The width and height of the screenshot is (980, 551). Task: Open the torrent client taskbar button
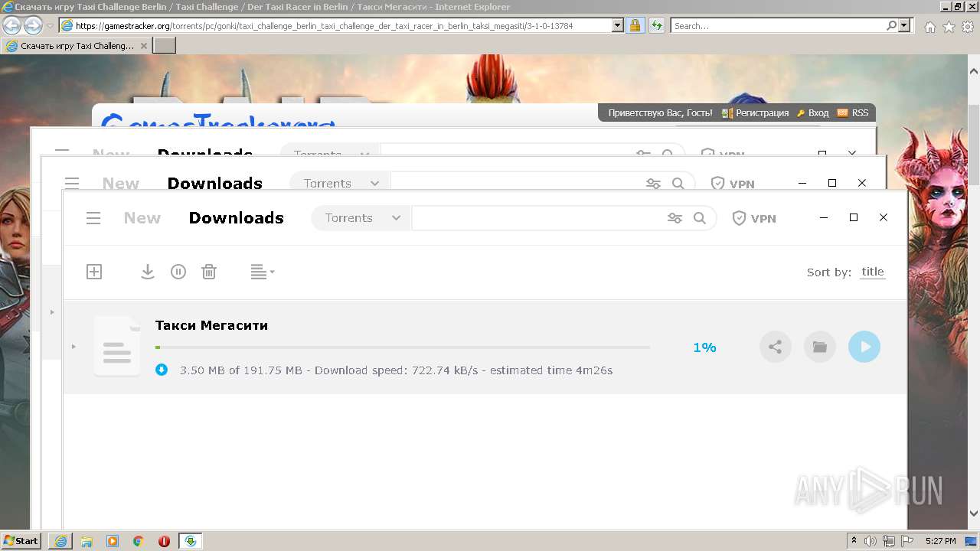(x=191, y=541)
